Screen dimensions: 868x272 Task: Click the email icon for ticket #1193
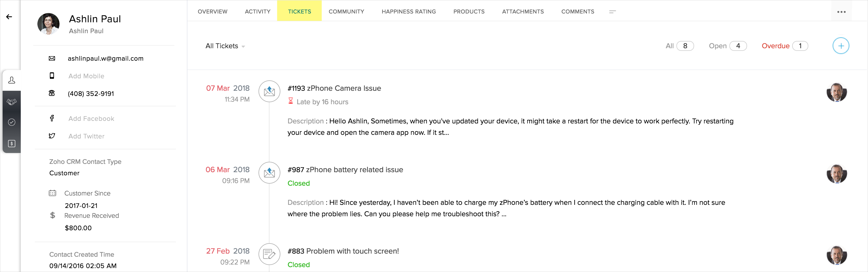(269, 91)
